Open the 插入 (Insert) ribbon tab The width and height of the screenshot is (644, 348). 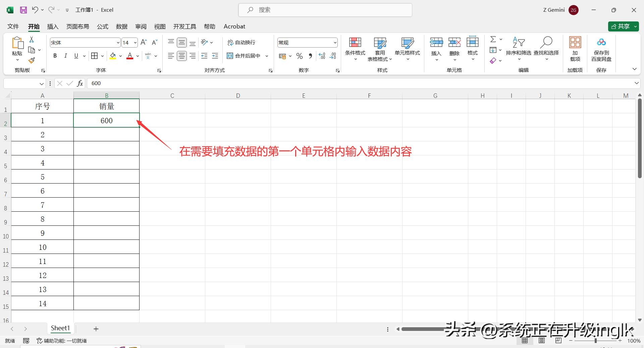click(53, 26)
